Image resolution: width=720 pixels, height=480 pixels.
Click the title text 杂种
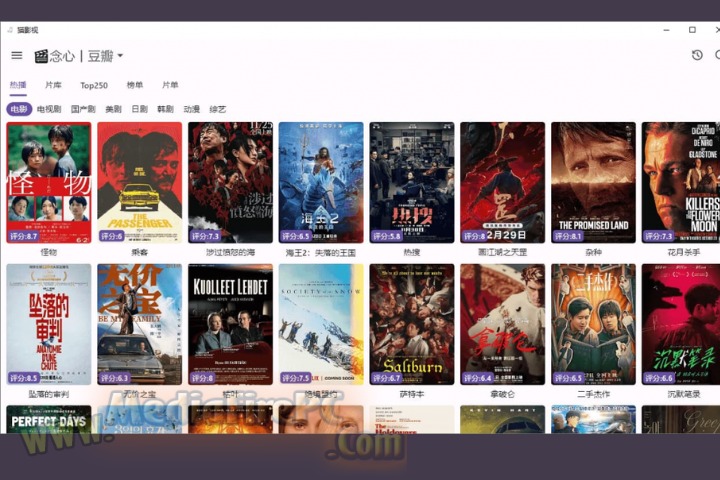pos(593,252)
